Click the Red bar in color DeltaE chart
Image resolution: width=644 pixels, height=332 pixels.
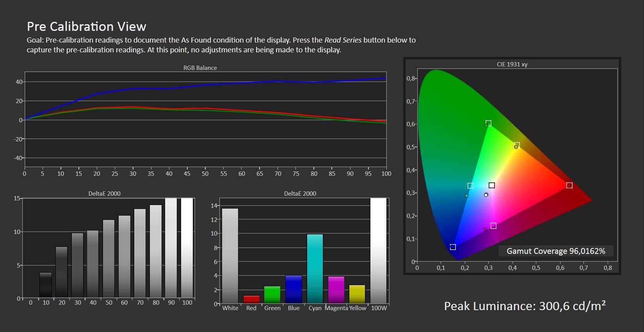point(251,299)
